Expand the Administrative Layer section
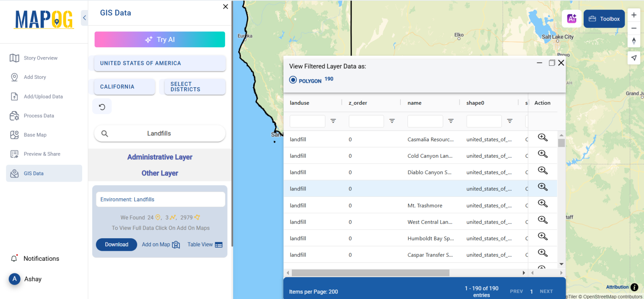 coord(159,157)
